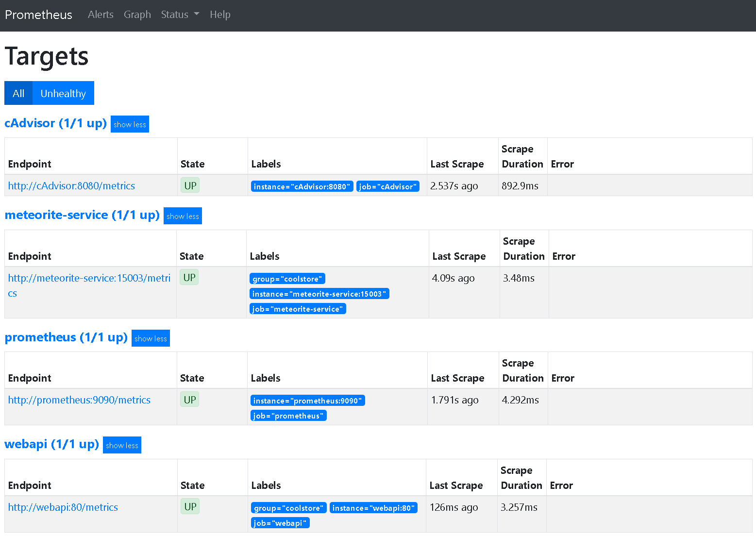Filter to Unhealthy targets only
Viewport: 756px width, 536px height.
(63, 93)
